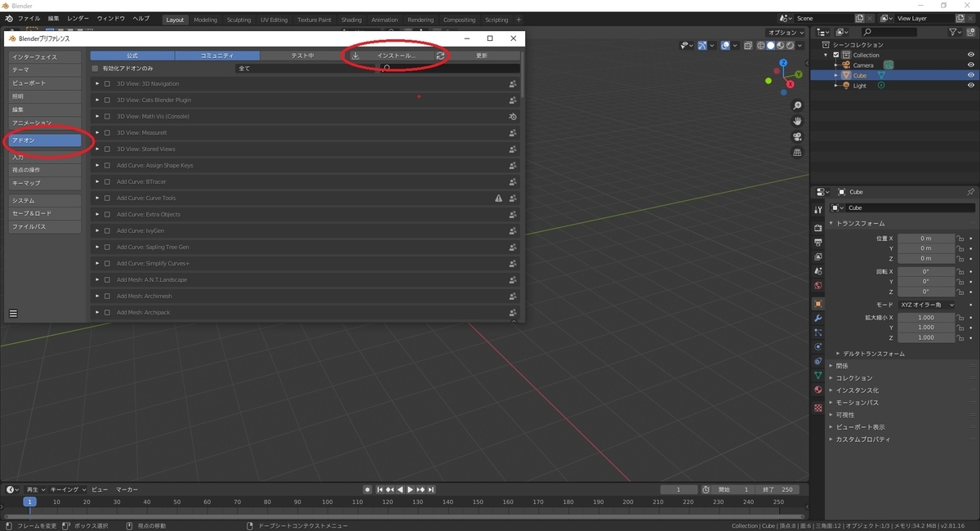
Task: Open the Particles properties tab icon
Action: (817, 332)
